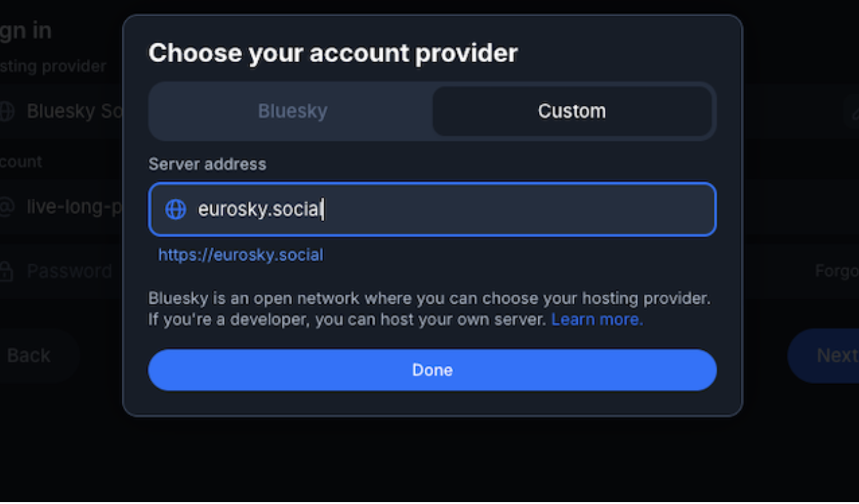The height and width of the screenshot is (504, 859).
Task: Select the Custom provider tab
Action: point(572,111)
